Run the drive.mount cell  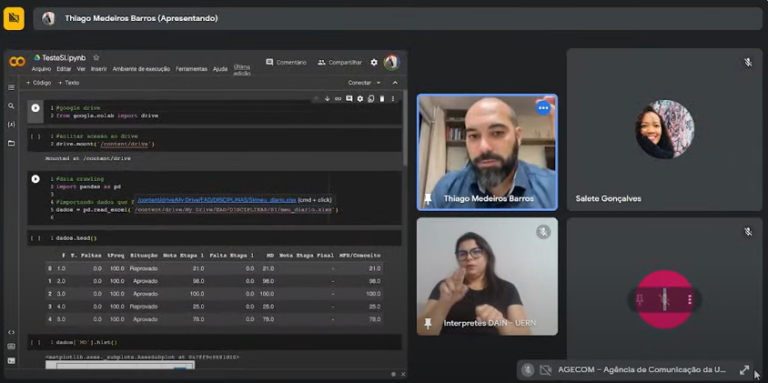click(x=35, y=136)
